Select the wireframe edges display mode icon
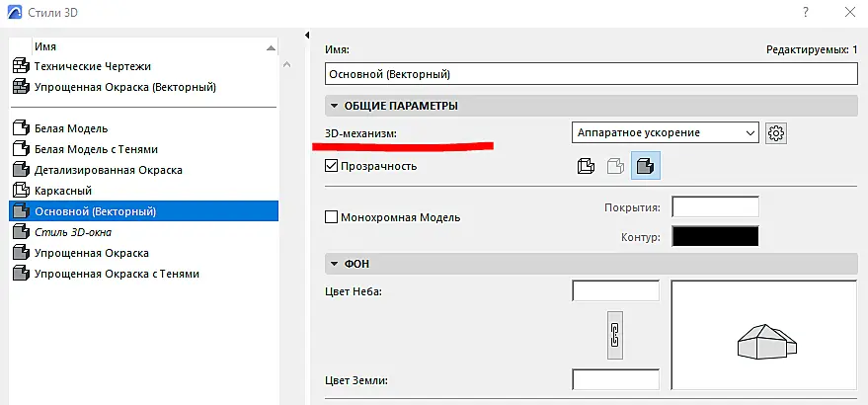 tap(586, 166)
